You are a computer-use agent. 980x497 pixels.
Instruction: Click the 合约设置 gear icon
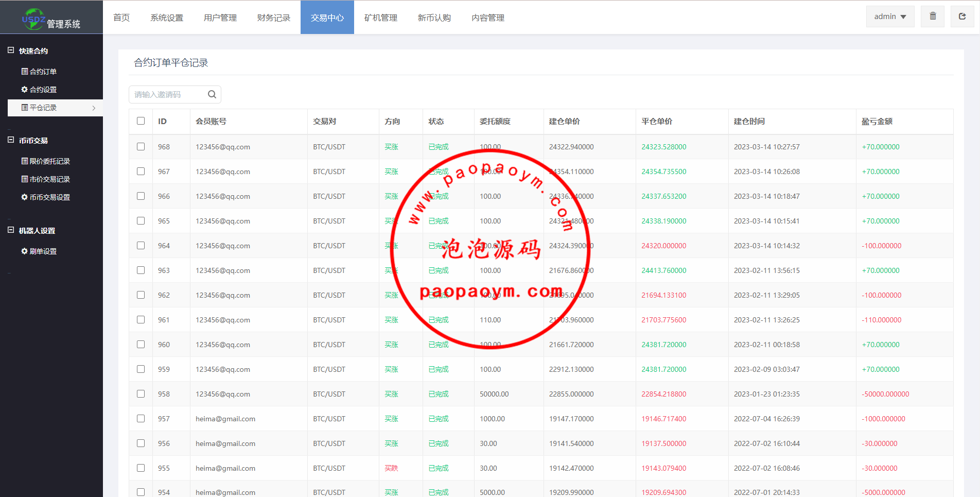point(24,90)
